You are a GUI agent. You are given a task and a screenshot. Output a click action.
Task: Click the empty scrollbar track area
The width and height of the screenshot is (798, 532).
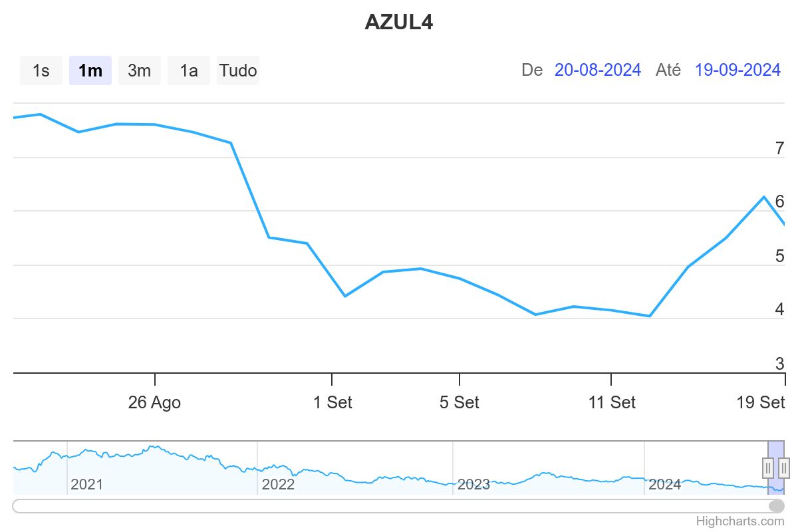coord(386,506)
